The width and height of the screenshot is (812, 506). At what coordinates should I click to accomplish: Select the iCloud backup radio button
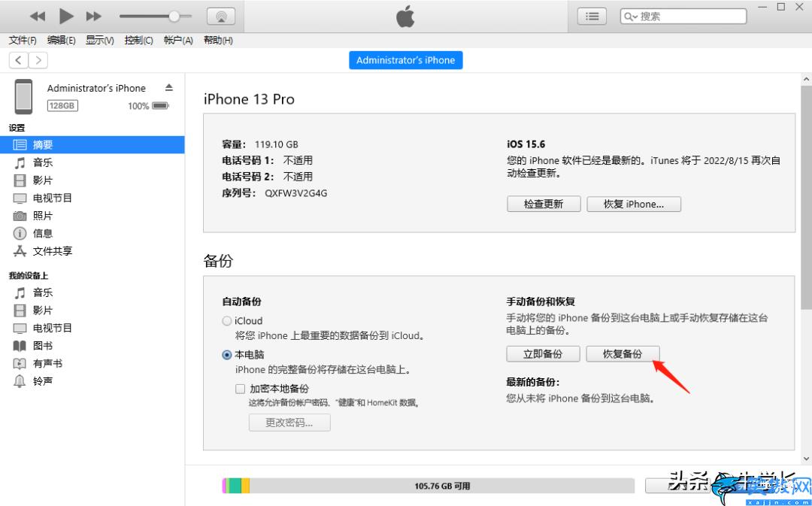tap(227, 321)
